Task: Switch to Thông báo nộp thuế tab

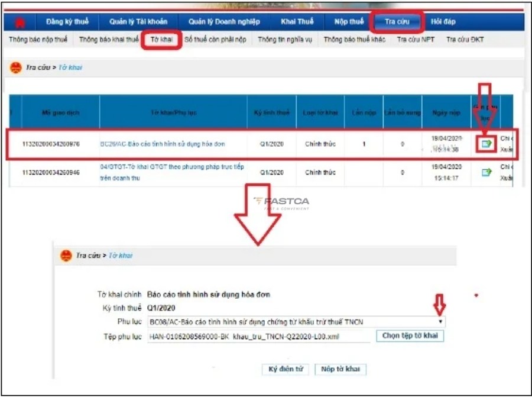Action: click(x=38, y=40)
